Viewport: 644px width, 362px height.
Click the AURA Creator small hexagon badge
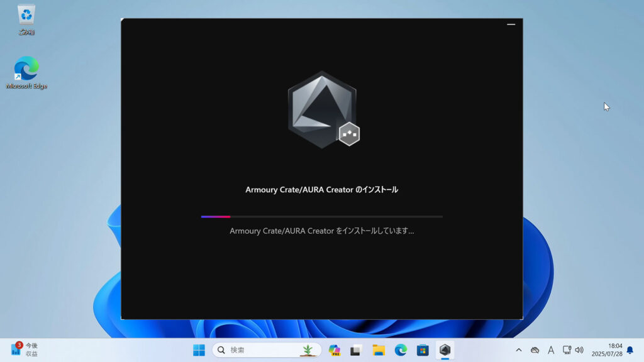tap(350, 134)
